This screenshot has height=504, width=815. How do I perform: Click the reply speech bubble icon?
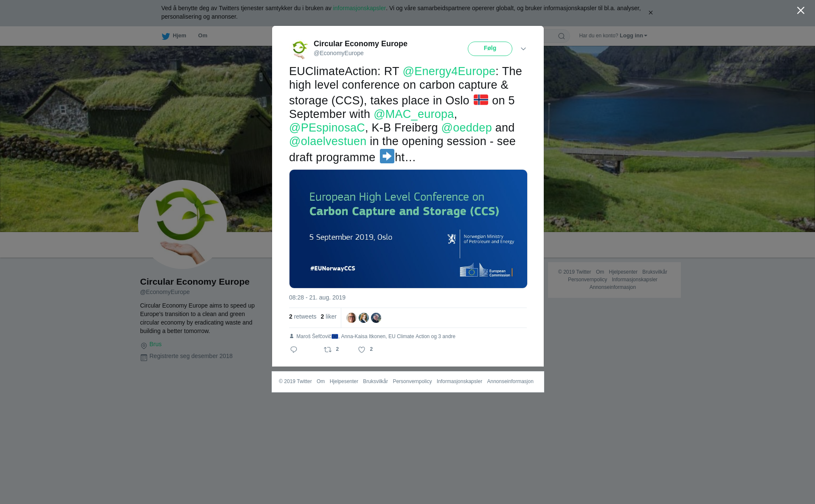[x=294, y=350]
